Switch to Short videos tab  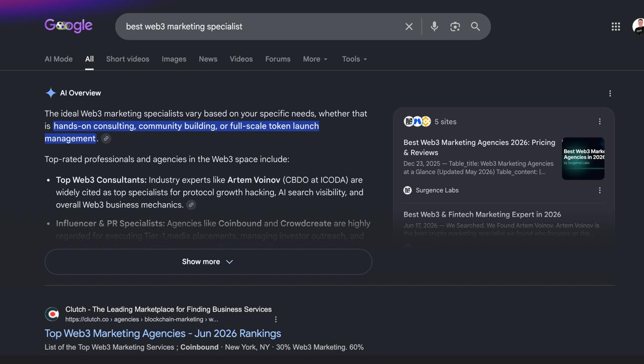[127, 59]
